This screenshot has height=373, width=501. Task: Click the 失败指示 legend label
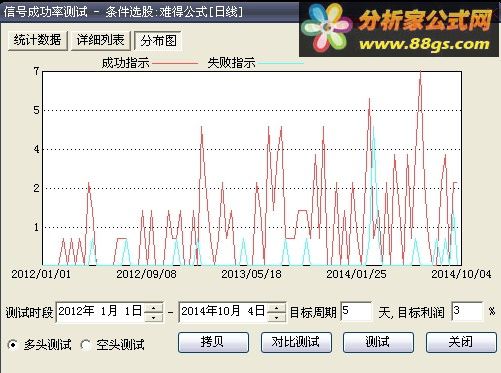[x=231, y=63]
